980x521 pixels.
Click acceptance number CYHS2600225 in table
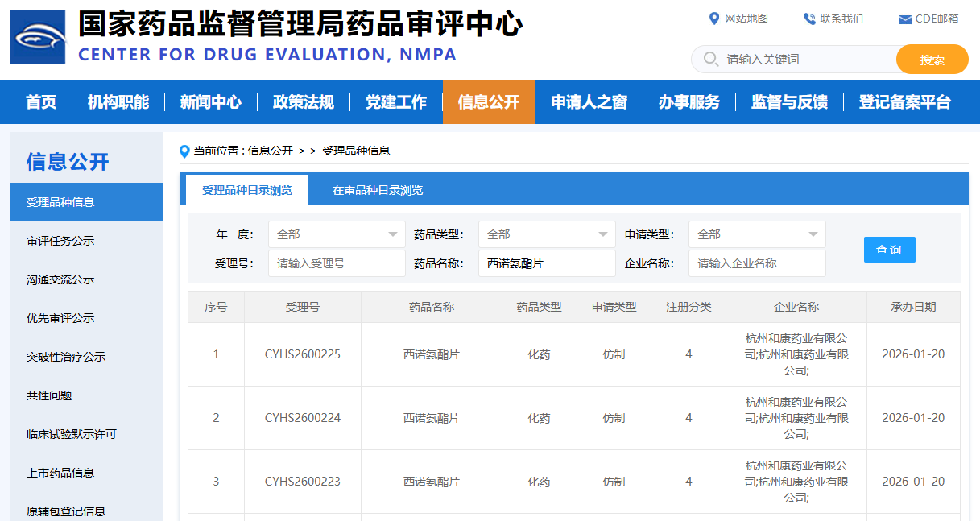click(303, 354)
